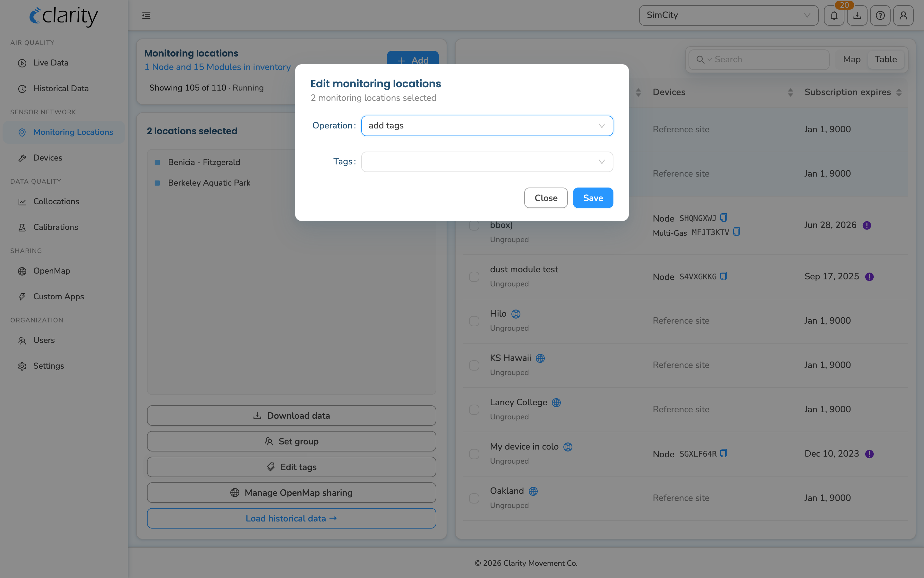The image size is (924, 578).
Task: Switch to Table view tab
Action: [886, 59]
